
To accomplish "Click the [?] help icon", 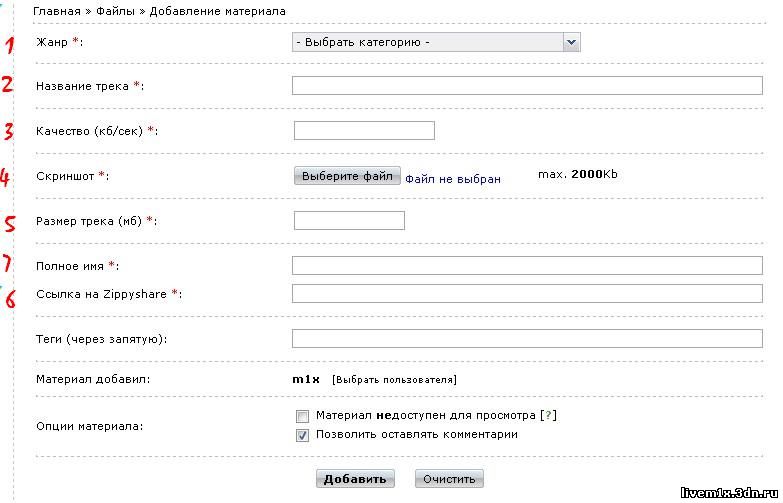I will (548, 415).
